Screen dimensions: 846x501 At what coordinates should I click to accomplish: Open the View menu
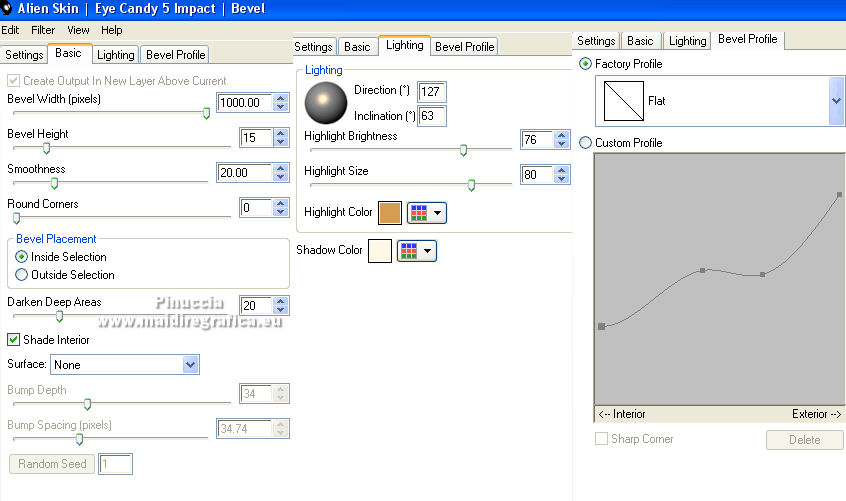(78, 30)
